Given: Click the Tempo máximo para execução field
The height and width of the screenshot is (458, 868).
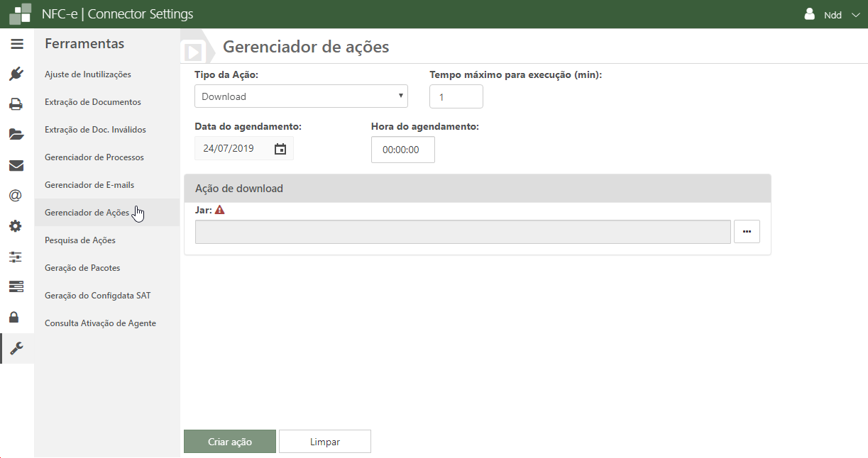Looking at the screenshot, I should click(456, 97).
